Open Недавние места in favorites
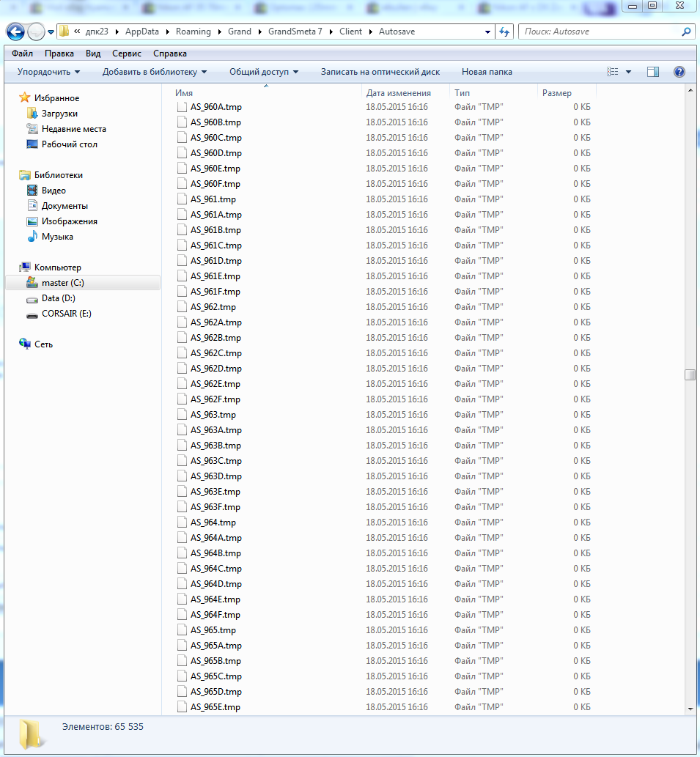 click(73, 129)
